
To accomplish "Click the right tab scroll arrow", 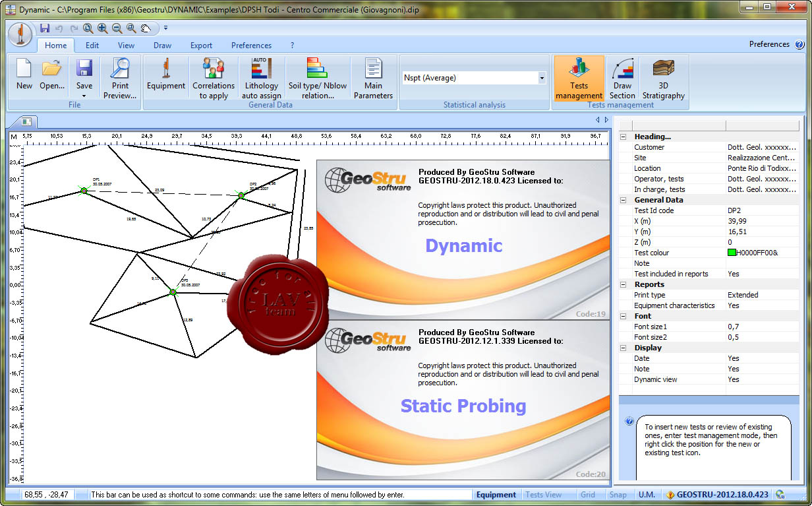I will pyautogui.click(x=606, y=120).
